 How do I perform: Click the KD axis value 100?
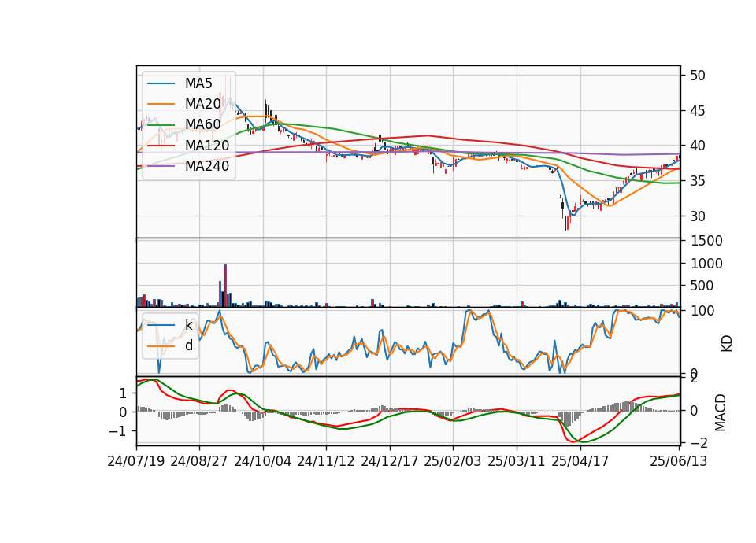tap(702, 311)
